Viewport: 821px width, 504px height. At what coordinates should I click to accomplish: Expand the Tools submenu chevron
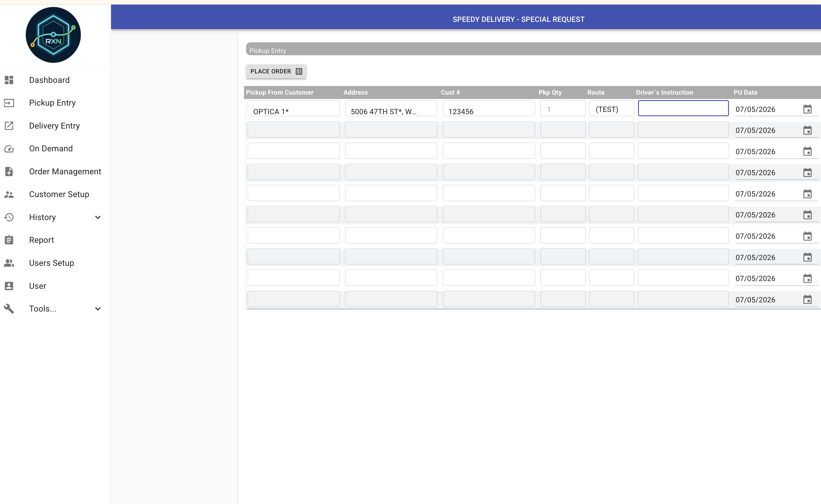pos(98,309)
